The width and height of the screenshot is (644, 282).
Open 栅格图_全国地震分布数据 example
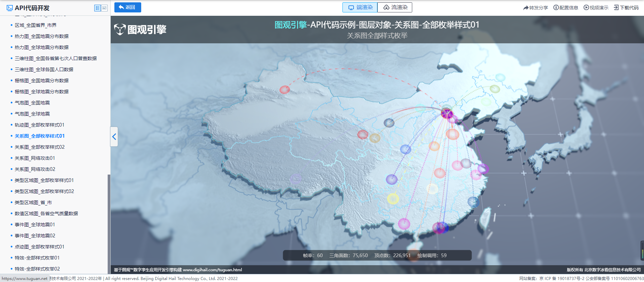42,81
